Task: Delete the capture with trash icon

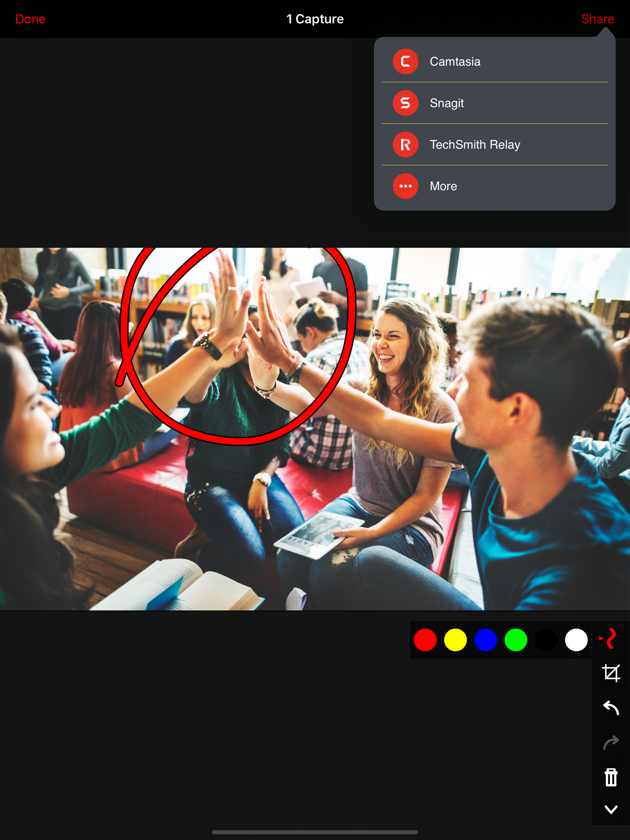Action: coord(611,777)
